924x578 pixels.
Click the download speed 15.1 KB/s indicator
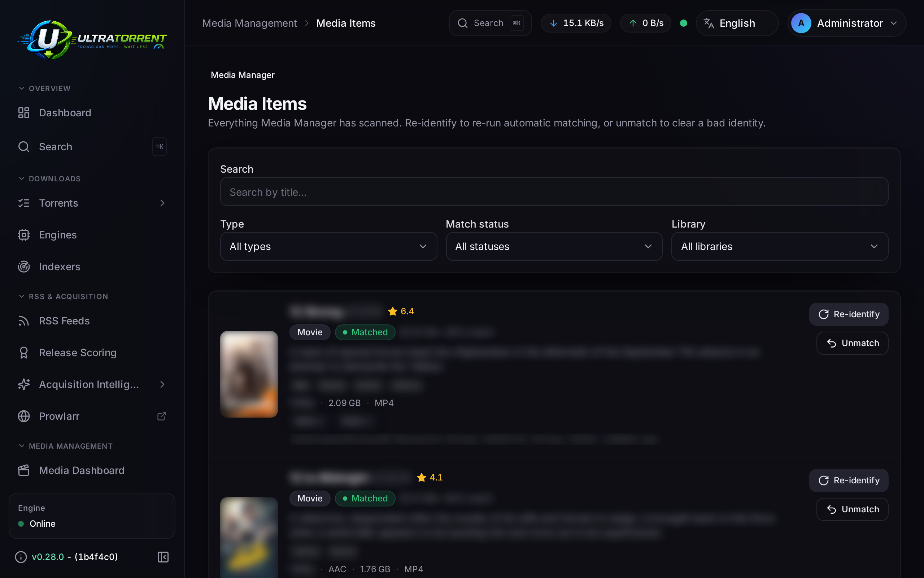pos(576,23)
